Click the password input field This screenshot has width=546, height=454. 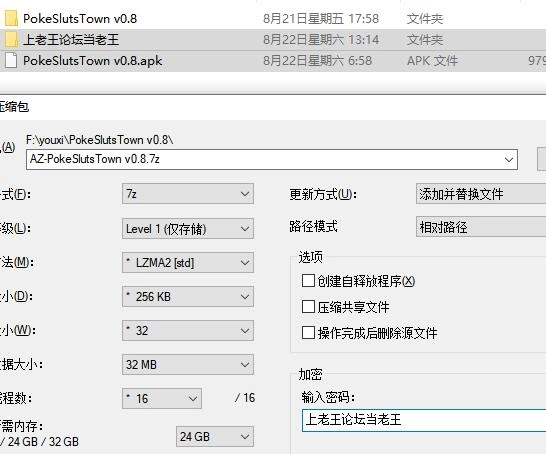424,420
